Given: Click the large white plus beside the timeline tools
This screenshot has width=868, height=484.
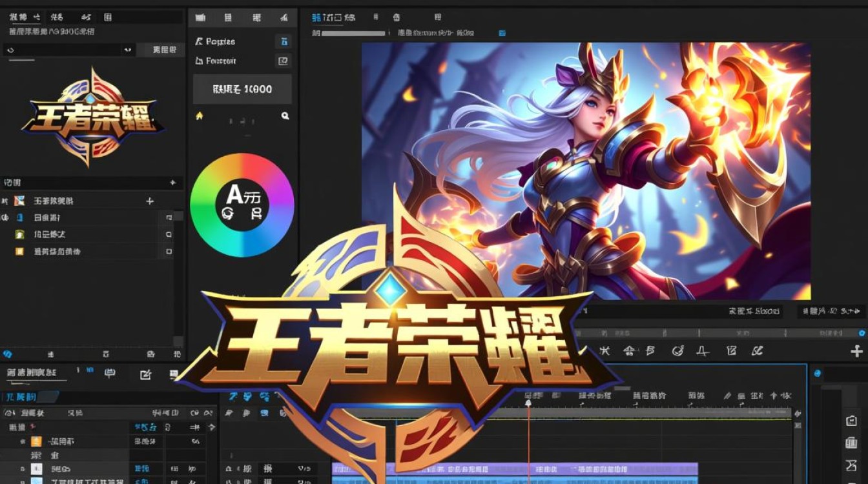Looking at the screenshot, I should pos(856,351).
